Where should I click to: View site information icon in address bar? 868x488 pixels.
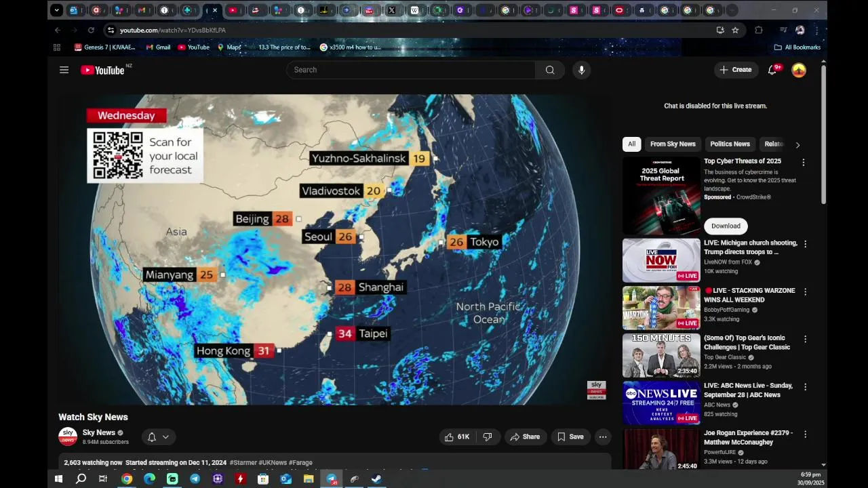[x=111, y=30]
